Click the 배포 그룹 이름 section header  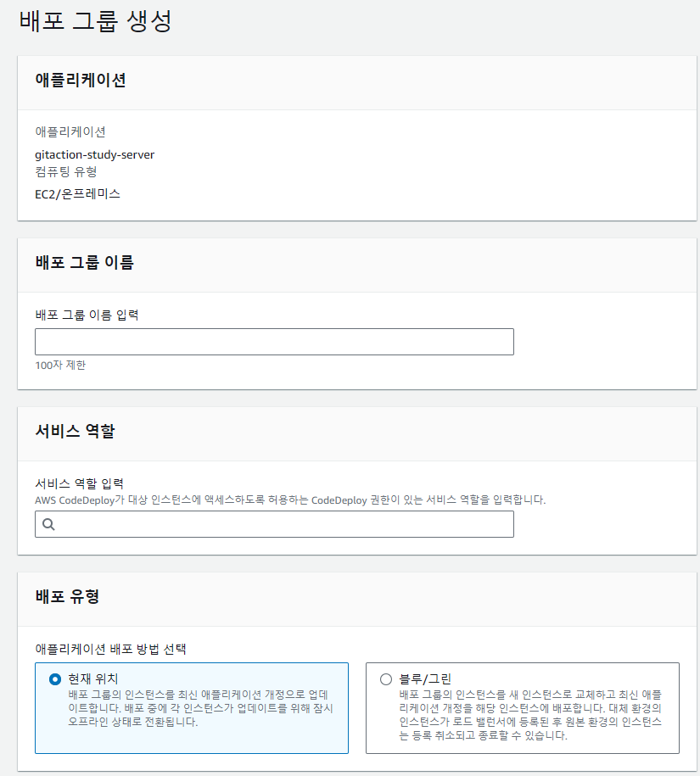tap(85, 262)
